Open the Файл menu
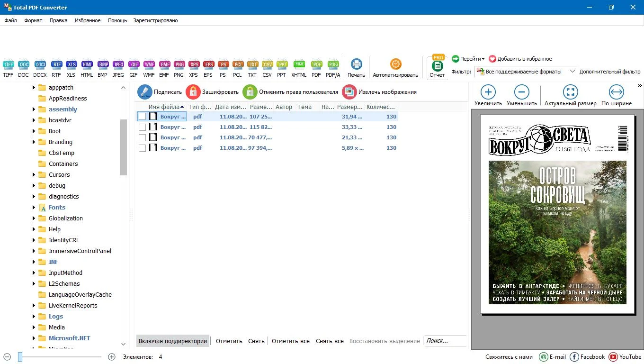The height and width of the screenshot is (364, 644). [10, 20]
